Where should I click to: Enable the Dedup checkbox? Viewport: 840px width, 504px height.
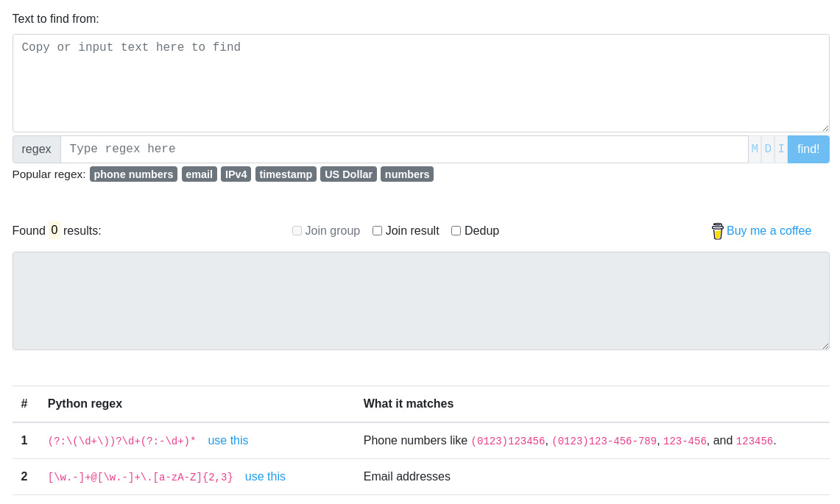point(456,230)
